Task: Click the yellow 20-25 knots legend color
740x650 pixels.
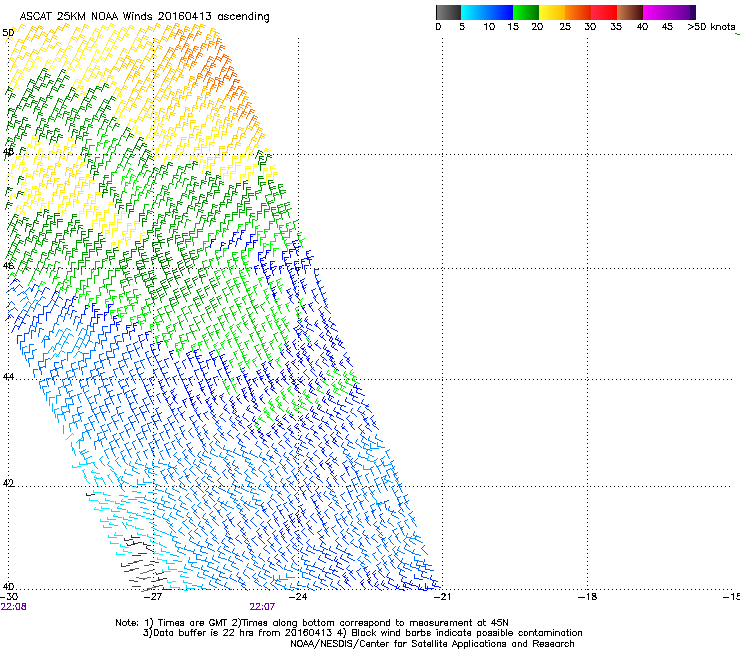Action: (x=552, y=12)
